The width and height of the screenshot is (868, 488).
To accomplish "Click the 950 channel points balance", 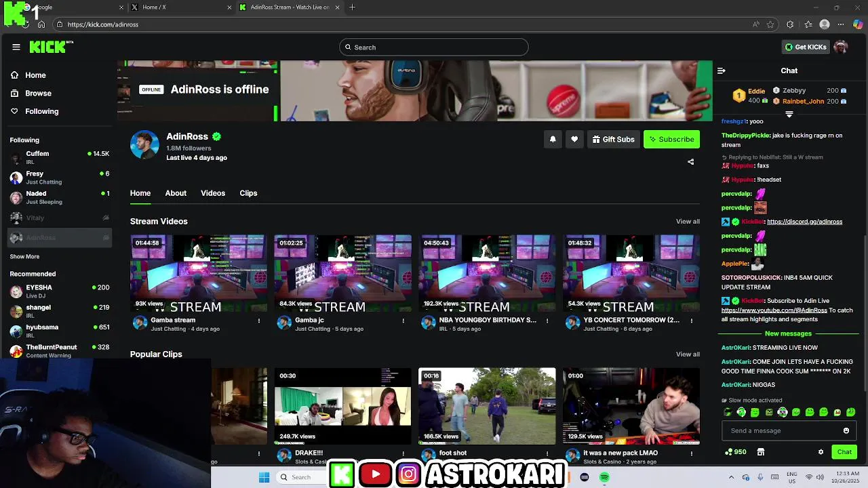I will coord(736,452).
